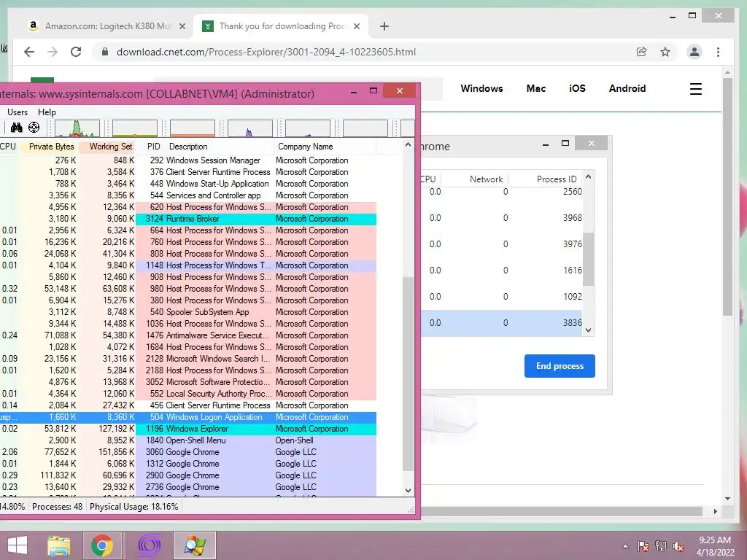Click the End process button
This screenshot has height=560, width=747.
click(560, 366)
